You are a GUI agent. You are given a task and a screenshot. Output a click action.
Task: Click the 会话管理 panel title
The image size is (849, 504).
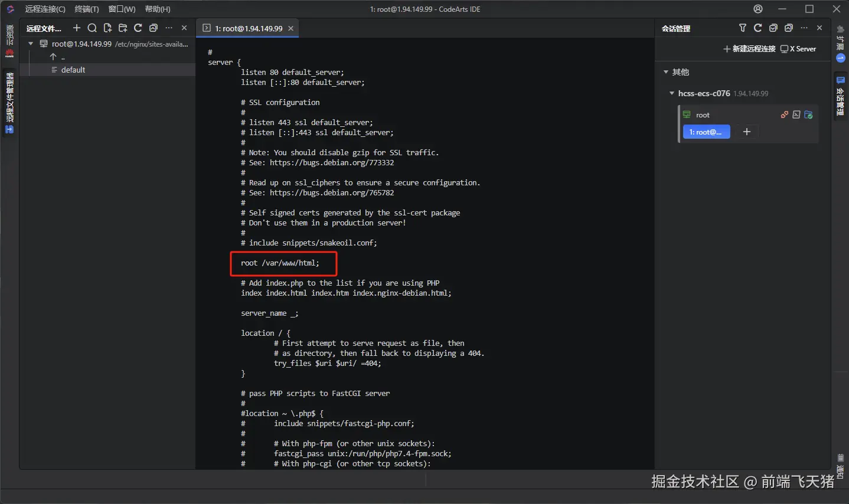click(x=676, y=28)
